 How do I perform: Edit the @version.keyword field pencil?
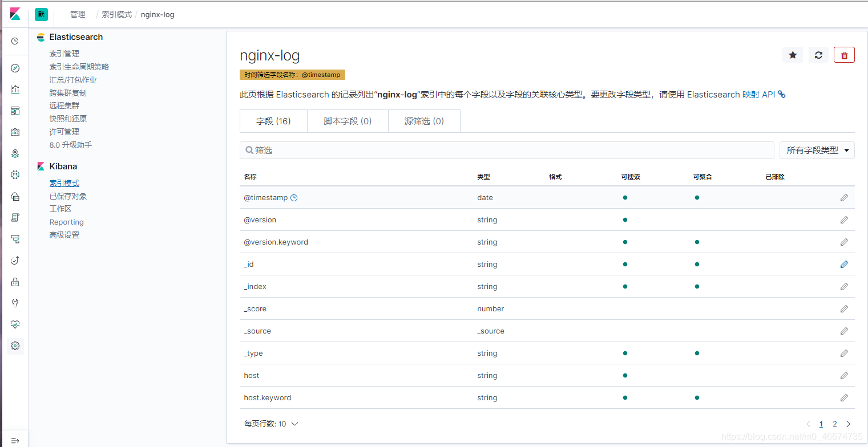pos(844,242)
